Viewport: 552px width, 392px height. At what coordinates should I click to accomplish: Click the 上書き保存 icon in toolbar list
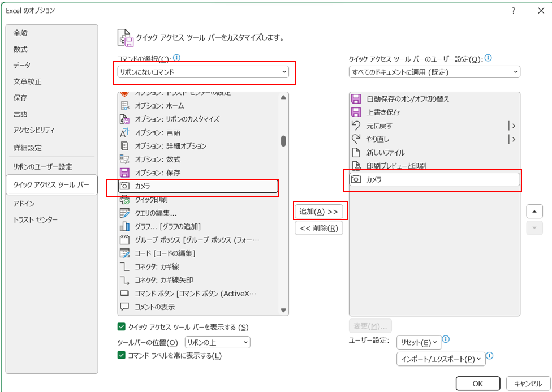356,113
